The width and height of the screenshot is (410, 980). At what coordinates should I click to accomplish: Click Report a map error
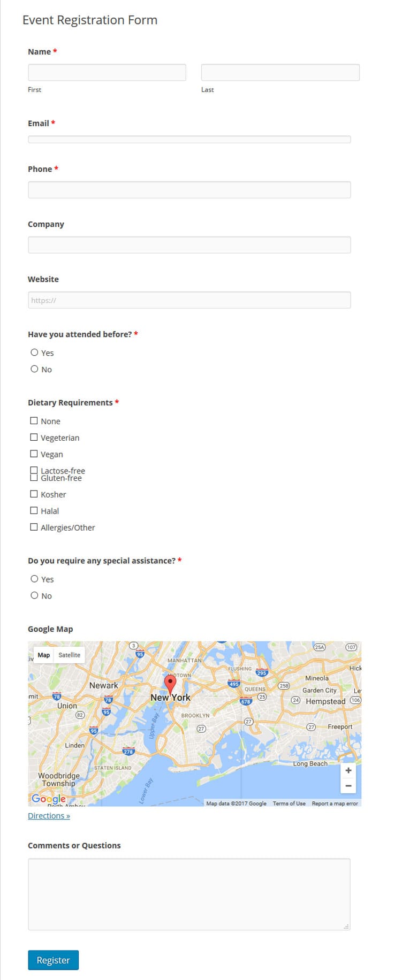[335, 803]
